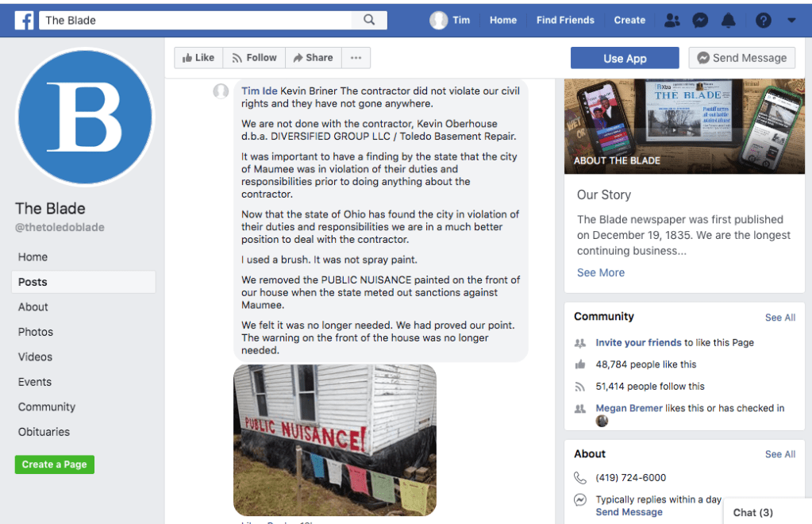Click the search magnifier icon

click(369, 20)
